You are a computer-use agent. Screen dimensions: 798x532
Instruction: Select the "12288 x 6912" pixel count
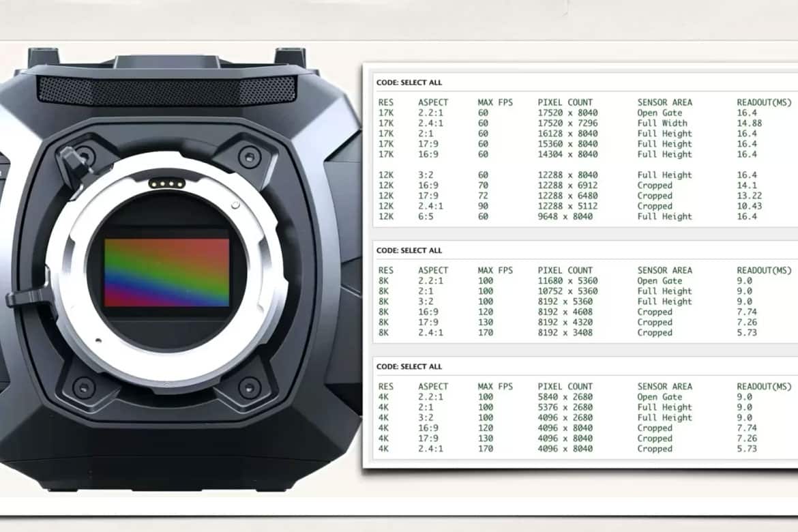[567, 186]
